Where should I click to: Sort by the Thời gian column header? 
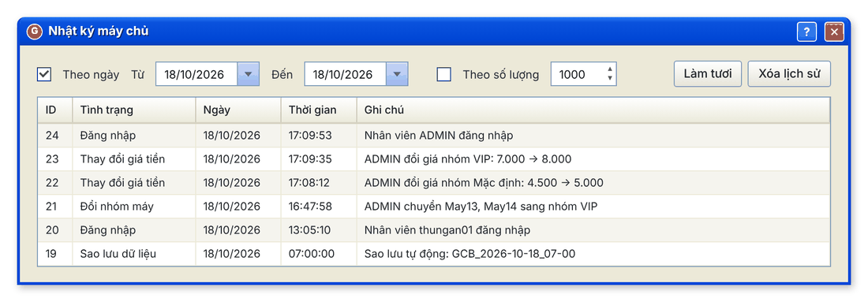click(x=319, y=110)
